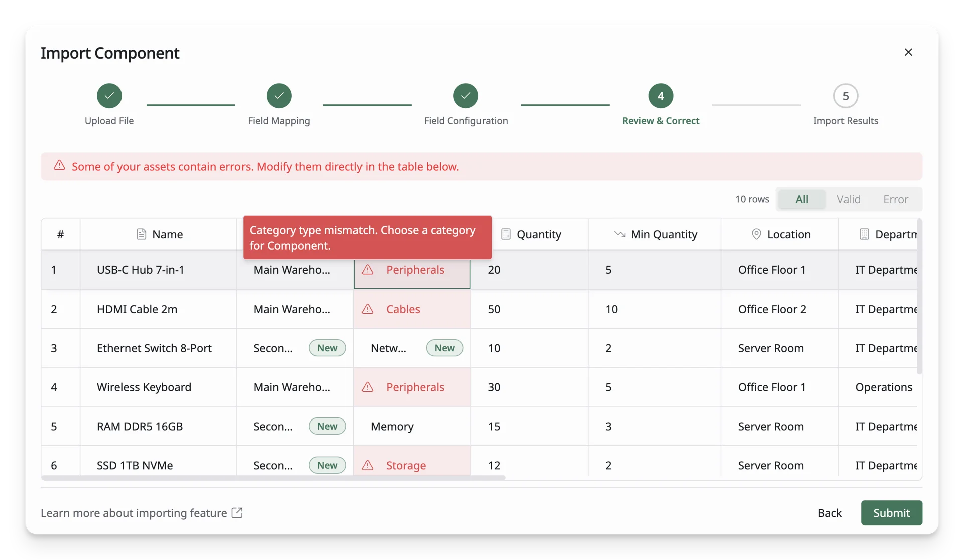This screenshot has width=964, height=560.
Task: Click the Name column header
Action: point(158,234)
